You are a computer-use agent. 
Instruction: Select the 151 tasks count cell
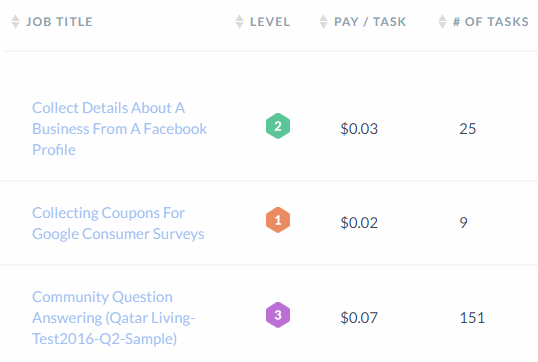(x=472, y=318)
